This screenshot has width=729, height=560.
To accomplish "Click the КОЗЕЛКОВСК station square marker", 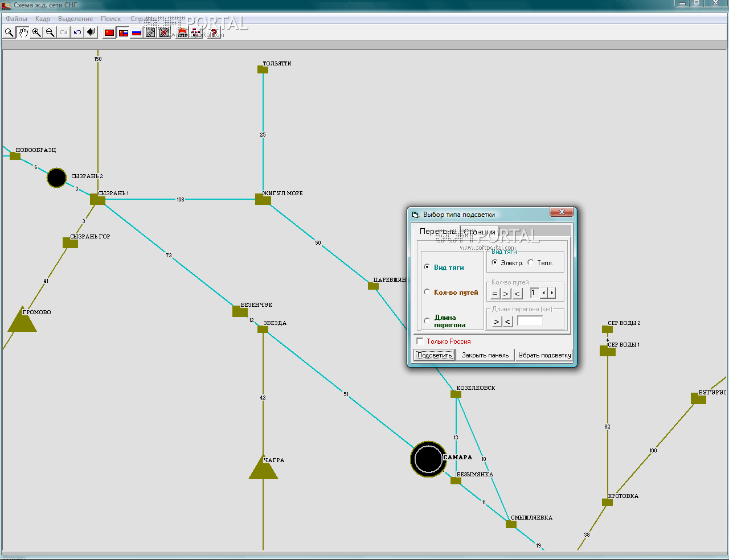I will (456, 394).
